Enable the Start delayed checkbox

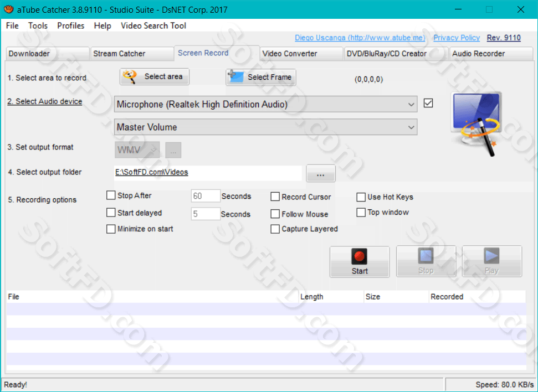coord(111,213)
